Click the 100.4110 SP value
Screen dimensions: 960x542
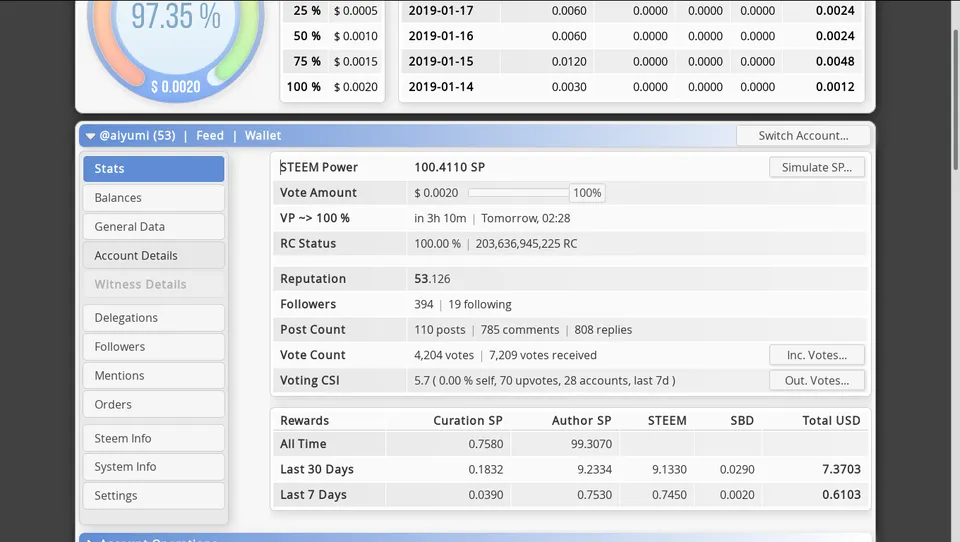pyautogui.click(x=449, y=167)
